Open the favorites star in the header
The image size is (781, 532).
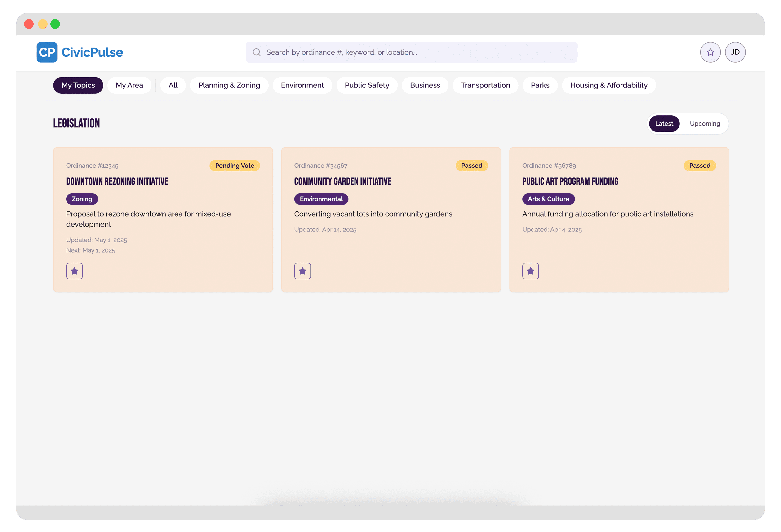pos(710,52)
